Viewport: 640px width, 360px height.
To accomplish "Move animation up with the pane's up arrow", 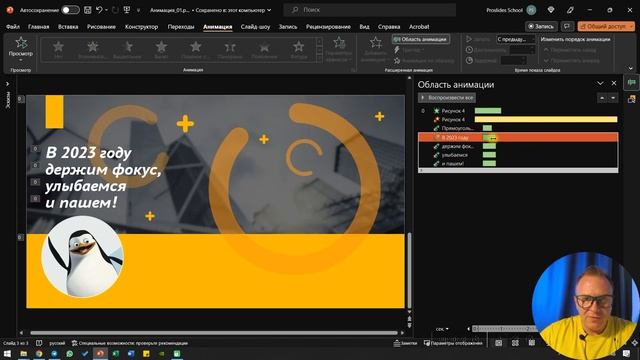I will pos(602,98).
